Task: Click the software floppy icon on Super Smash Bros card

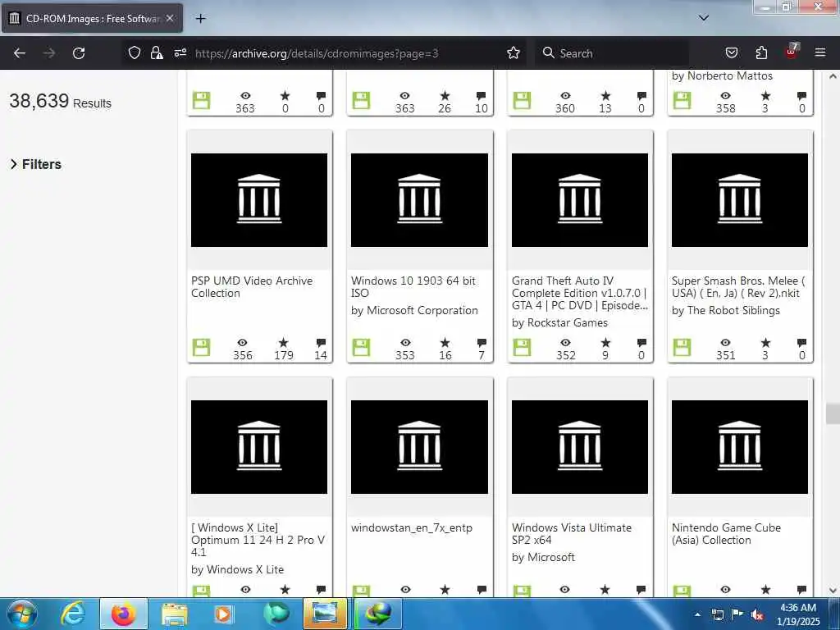Action: 682,347
